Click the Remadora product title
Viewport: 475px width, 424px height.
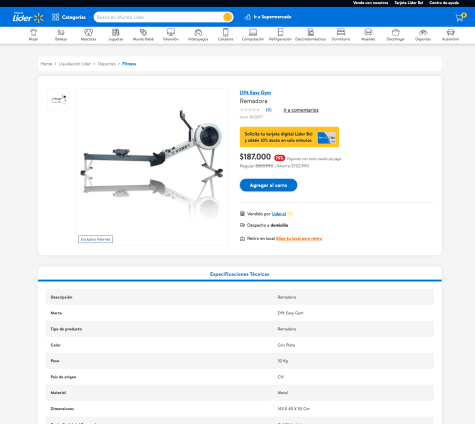[x=253, y=101]
